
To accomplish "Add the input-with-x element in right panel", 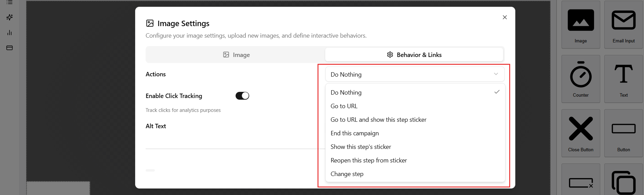I will pyautogui.click(x=581, y=179).
